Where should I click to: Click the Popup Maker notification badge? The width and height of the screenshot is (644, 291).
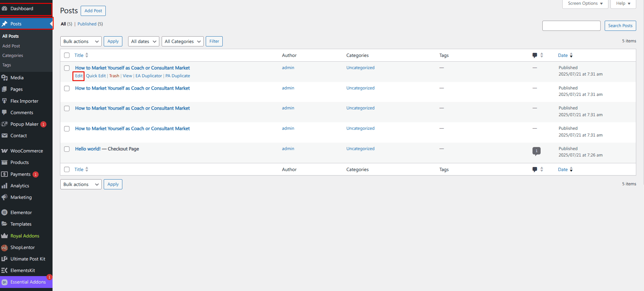[43, 124]
